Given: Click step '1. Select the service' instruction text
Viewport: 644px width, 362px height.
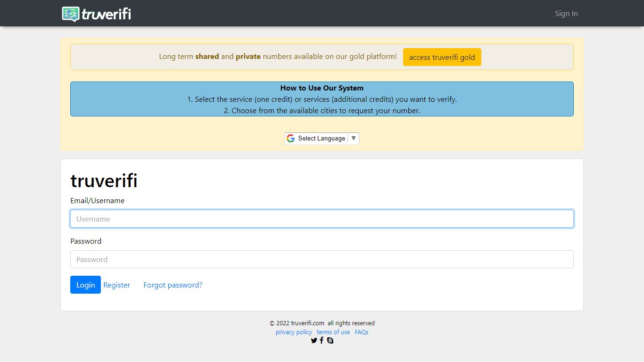Looking at the screenshot, I should tap(322, 99).
